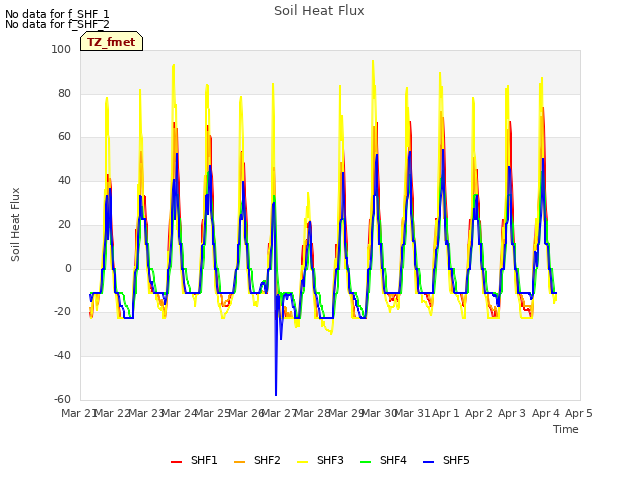The width and height of the screenshot is (640, 480).
Task: Click the 'Apr 2' x-axis tick label
Action: [x=479, y=413]
